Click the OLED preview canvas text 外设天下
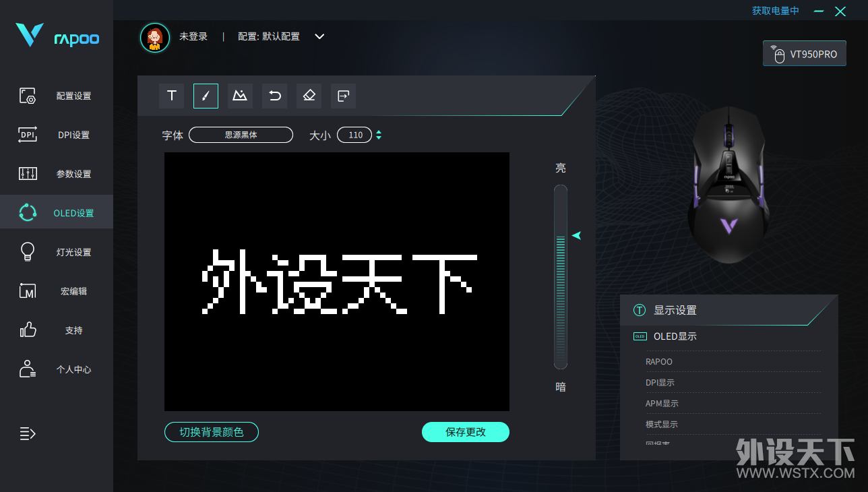 click(x=340, y=282)
